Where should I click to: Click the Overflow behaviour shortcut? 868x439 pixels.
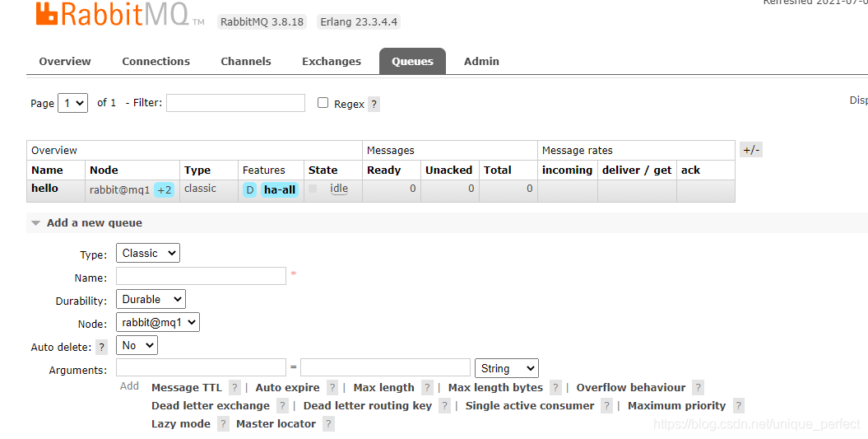[630, 388]
